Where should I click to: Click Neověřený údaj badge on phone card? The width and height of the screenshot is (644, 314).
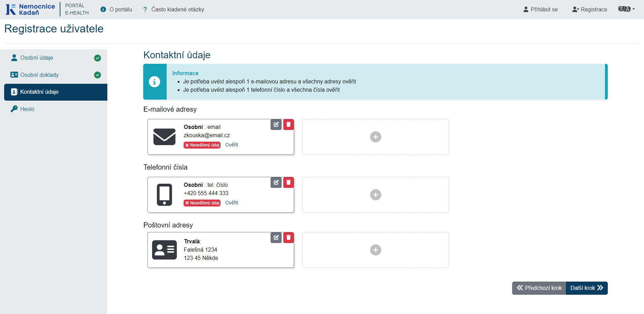tap(202, 203)
